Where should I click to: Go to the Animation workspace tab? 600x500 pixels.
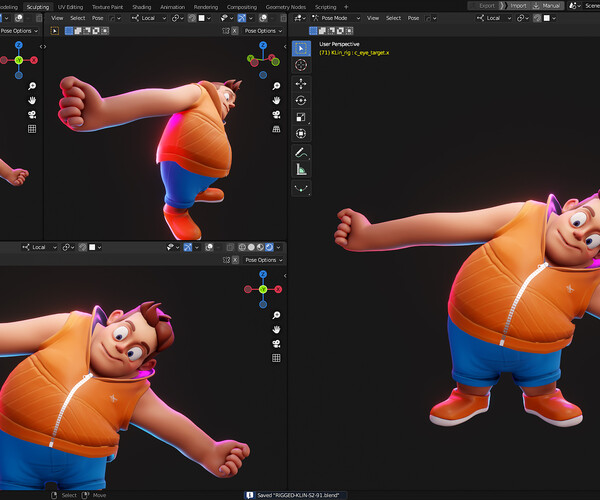pyautogui.click(x=173, y=7)
